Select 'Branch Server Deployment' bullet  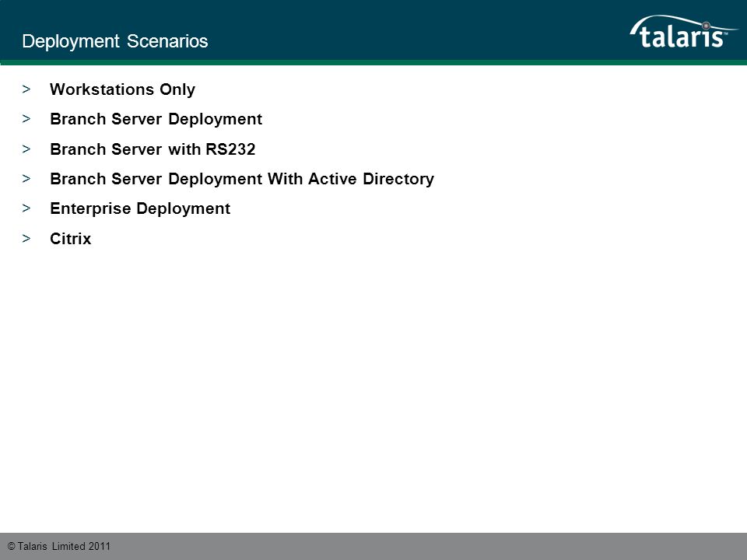pos(156,119)
